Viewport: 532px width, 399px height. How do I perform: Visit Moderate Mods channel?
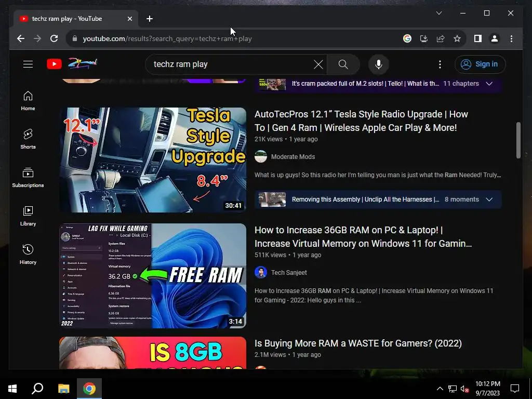click(x=293, y=157)
